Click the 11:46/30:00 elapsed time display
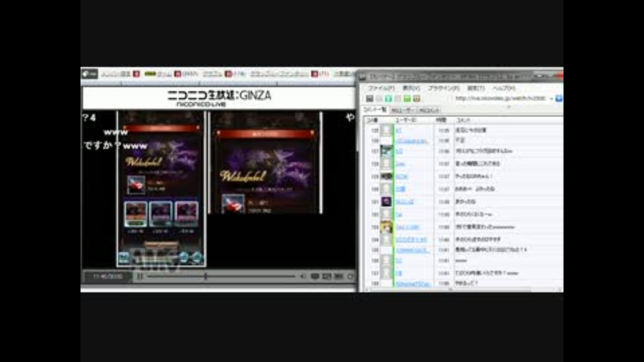The width and height of the screenshot is (644, 362). pos(107,277)
